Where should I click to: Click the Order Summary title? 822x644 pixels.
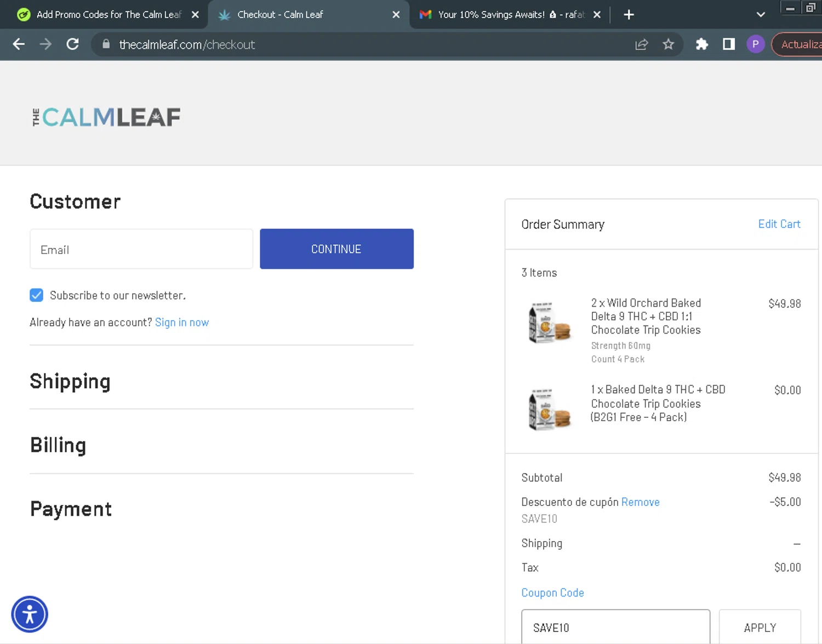pos(563,225)
